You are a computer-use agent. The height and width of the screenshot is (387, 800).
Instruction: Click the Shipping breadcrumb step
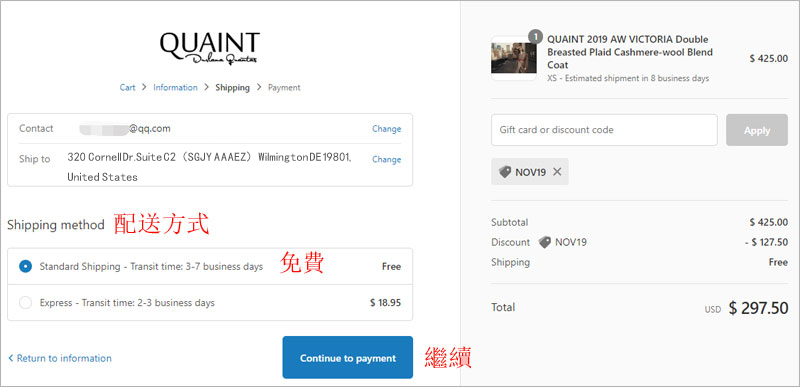(233, 87)
